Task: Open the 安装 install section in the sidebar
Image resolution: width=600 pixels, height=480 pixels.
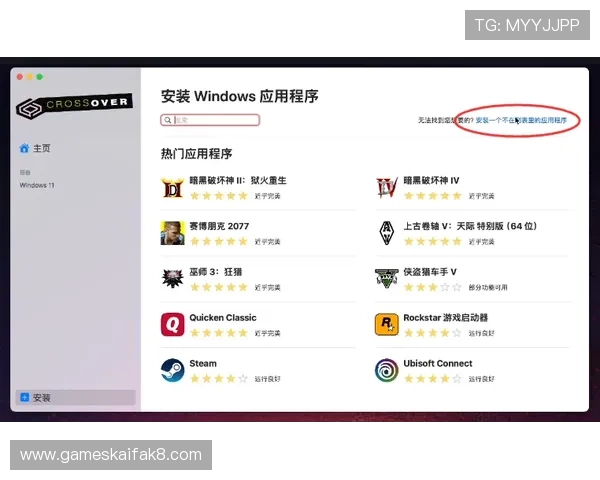Action: [x=76, y=397]
